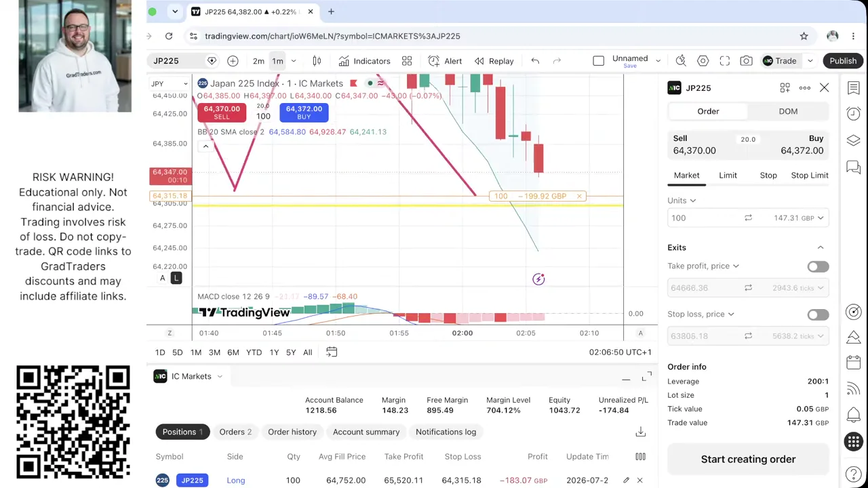Open the chats panel in sidebar
The image size is (868, 488).
click(854, 167)
